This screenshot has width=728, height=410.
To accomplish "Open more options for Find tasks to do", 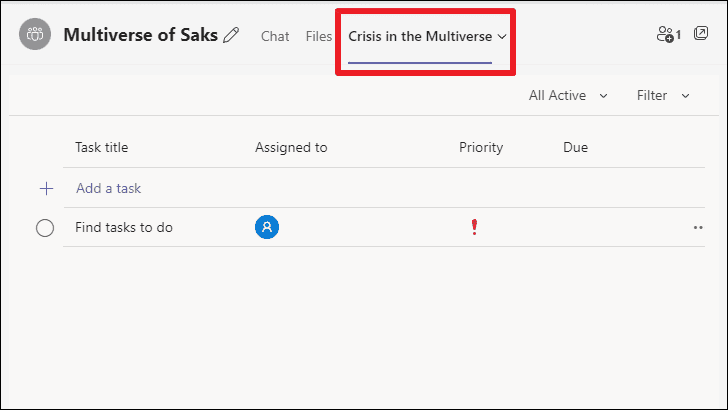I will 698,228.
